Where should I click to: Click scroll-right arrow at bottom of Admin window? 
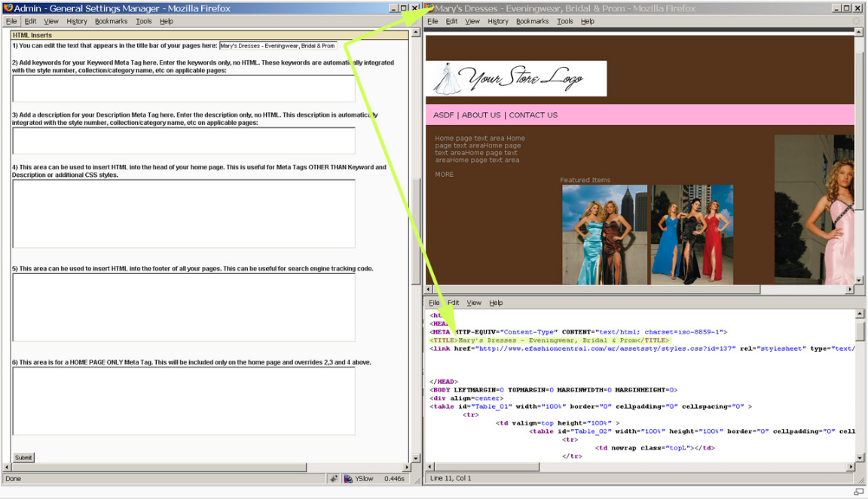click(x=407, y=468)
